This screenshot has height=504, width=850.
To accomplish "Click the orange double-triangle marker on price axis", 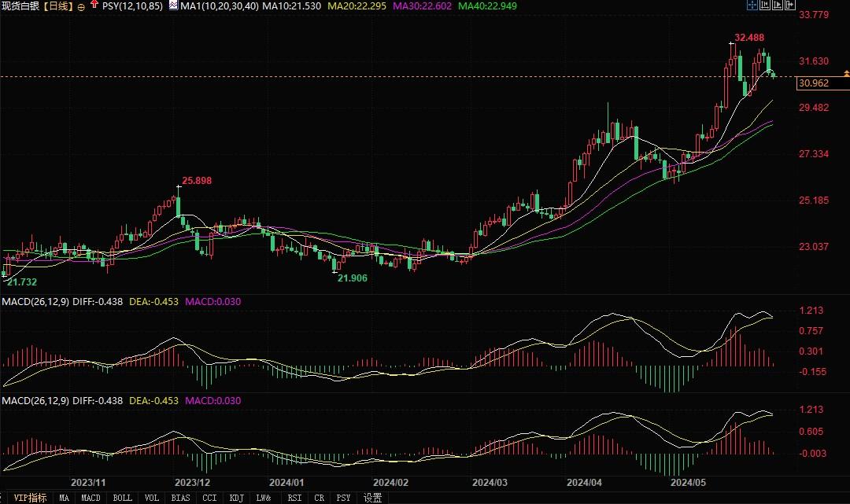I will [845, 73].
